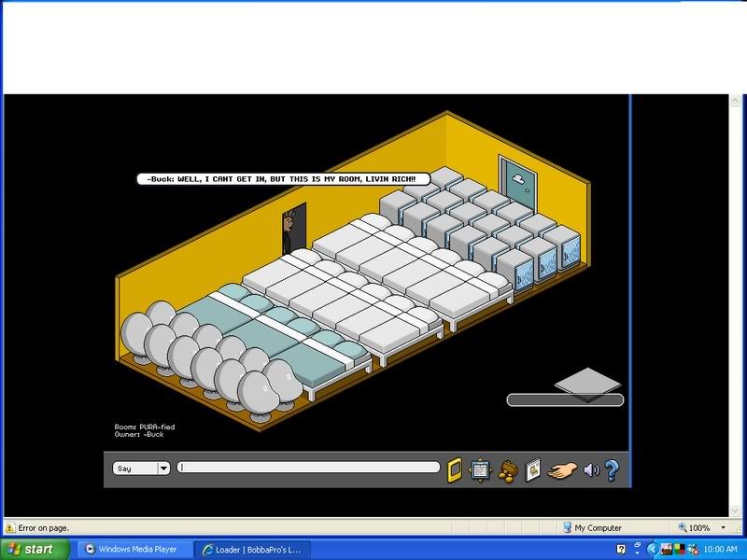Click the Error on page warning icon
Viewport: 747px width, 560px height.
tap(10, 527)
